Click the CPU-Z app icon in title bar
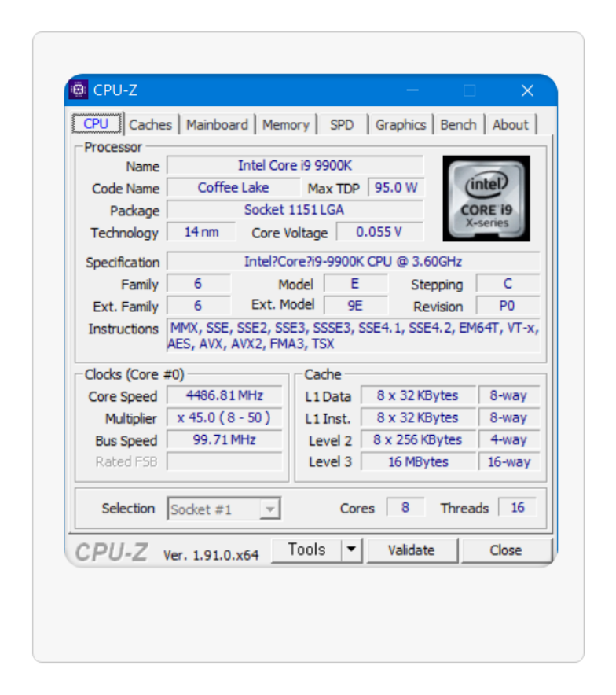 (79, 90)
